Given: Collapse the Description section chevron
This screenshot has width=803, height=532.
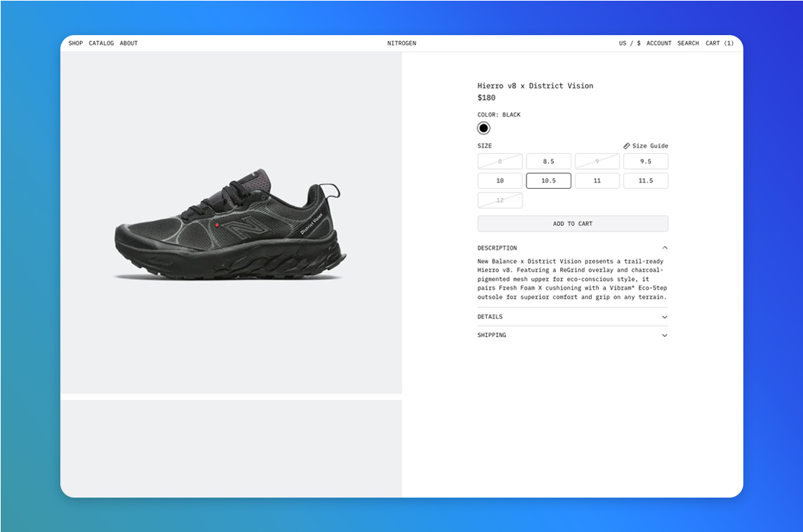Looking at the screenshot, I should [664, 248].
